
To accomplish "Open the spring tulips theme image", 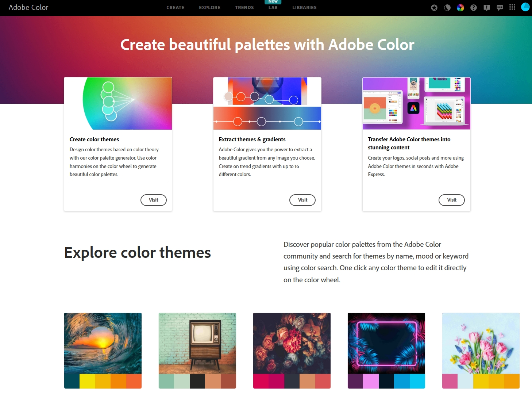I will click(x=481, y=343).
